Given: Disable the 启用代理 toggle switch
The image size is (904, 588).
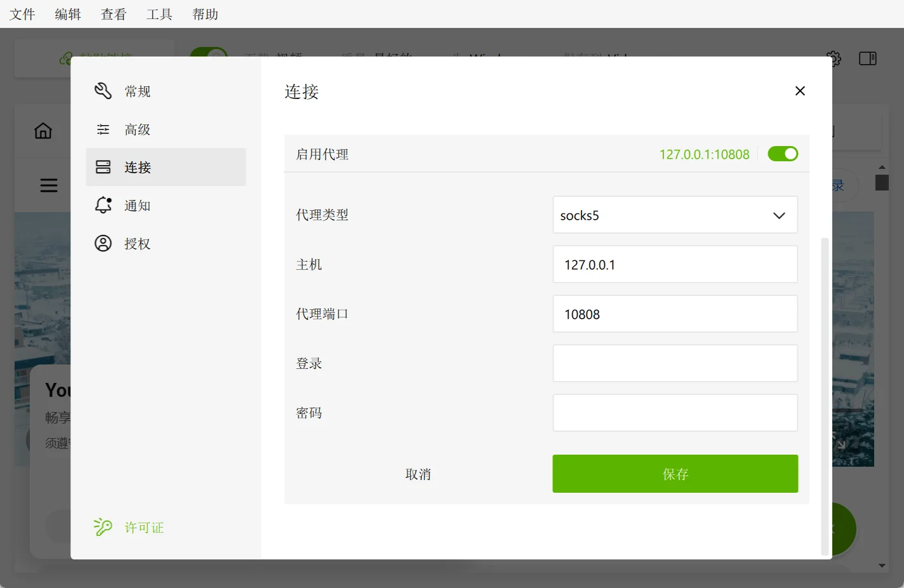Looking at the screenshot, I should (x=783, y=154).
